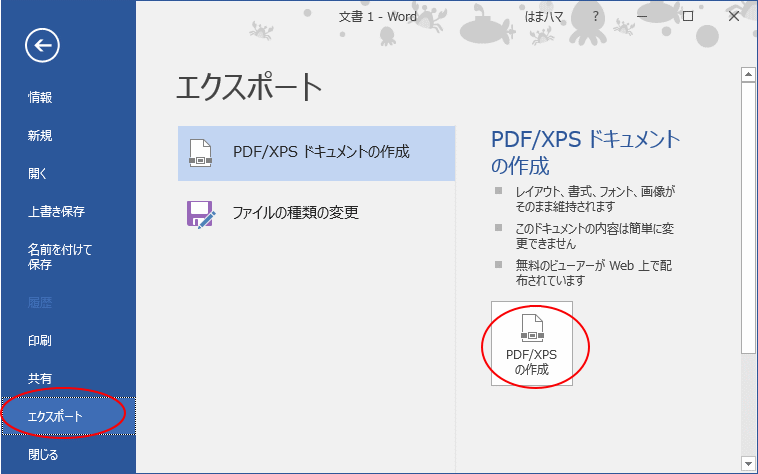Viewport: 758px width, 474px height.
Task: Click the scrollbar up arrow
Action: point(748,74)
